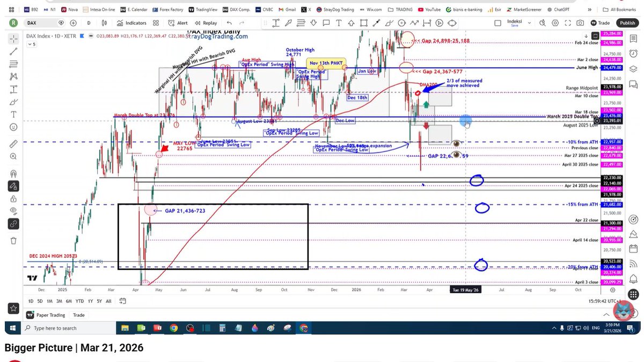Screen dimensions: 644x362
Task: Open the Indicators dialog
Action: pos(132,23)
